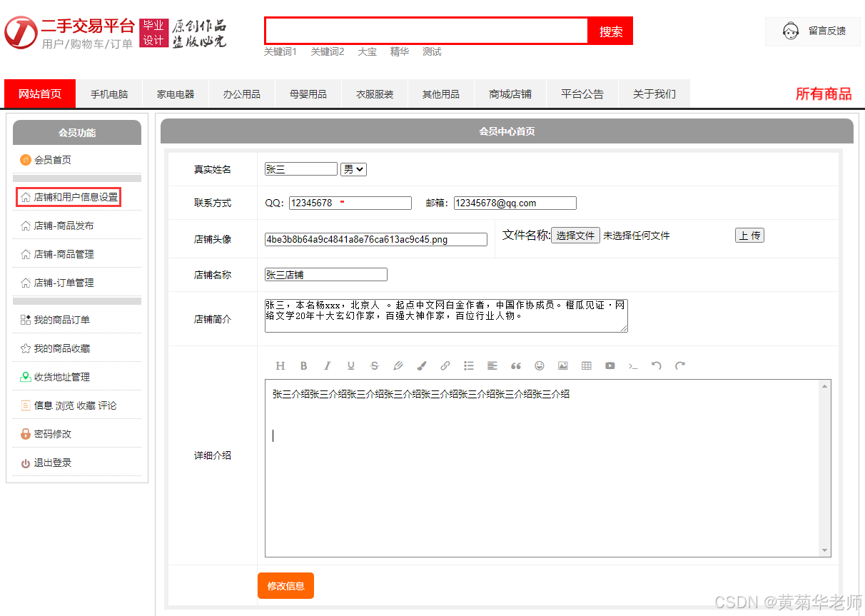Open the 商城店铺 navigation tab

509,94
